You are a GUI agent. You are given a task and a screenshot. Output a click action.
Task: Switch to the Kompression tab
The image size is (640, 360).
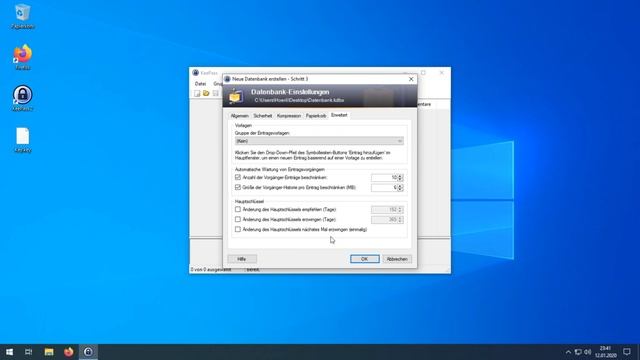[289, 116]
